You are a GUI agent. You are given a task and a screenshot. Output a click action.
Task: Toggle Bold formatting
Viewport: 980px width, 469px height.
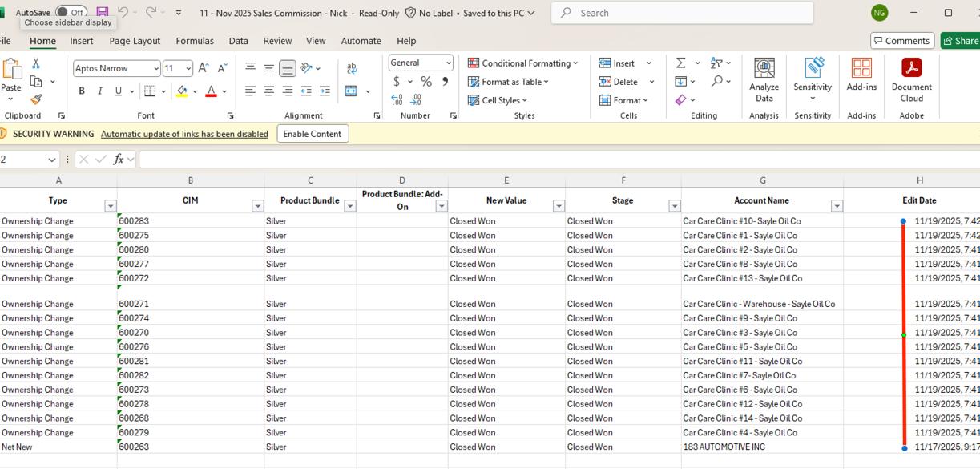82,91
